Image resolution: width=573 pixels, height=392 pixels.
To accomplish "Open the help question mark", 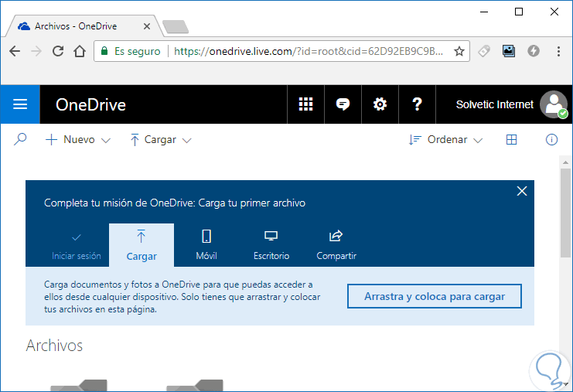I will pyautogui.click(x=417, y=104).
